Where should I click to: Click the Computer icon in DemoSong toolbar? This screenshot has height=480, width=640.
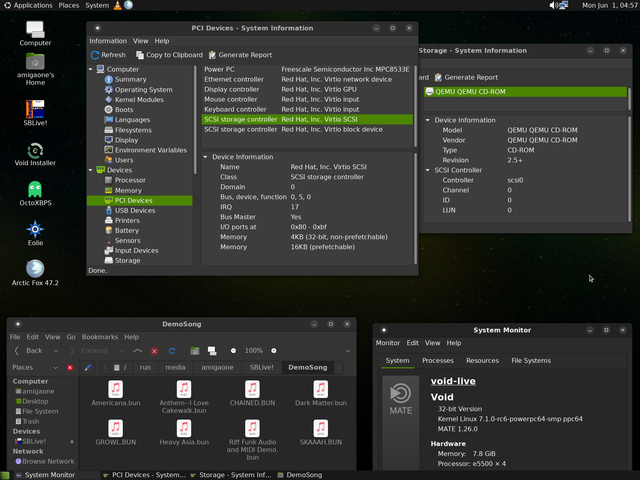tap(212, 351)
